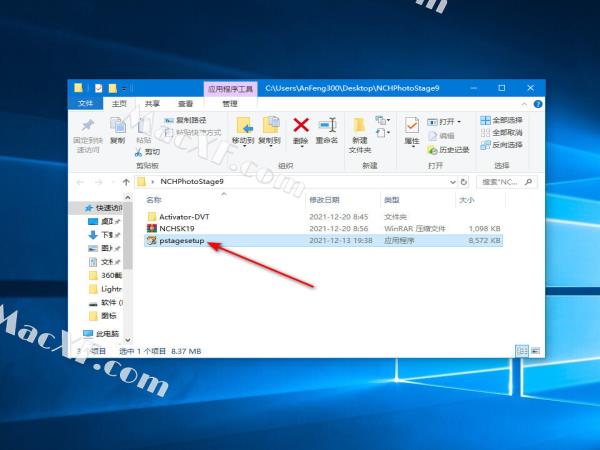Open the Lightr folder in the sidebar
The width and height of the screenshot is (600, 450).
coord(105,289)
